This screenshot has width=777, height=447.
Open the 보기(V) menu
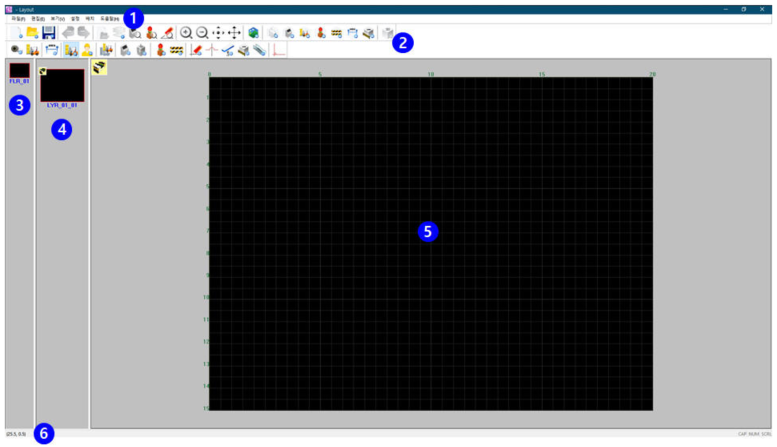coord(57,19)
